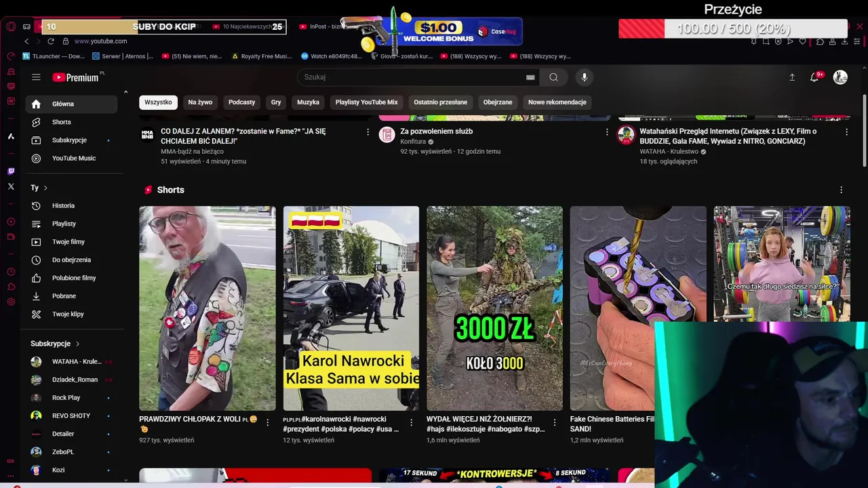Open the TLauncher bookmark
Image resolution: width=868 pixels, height=488 pixels.
54,56
